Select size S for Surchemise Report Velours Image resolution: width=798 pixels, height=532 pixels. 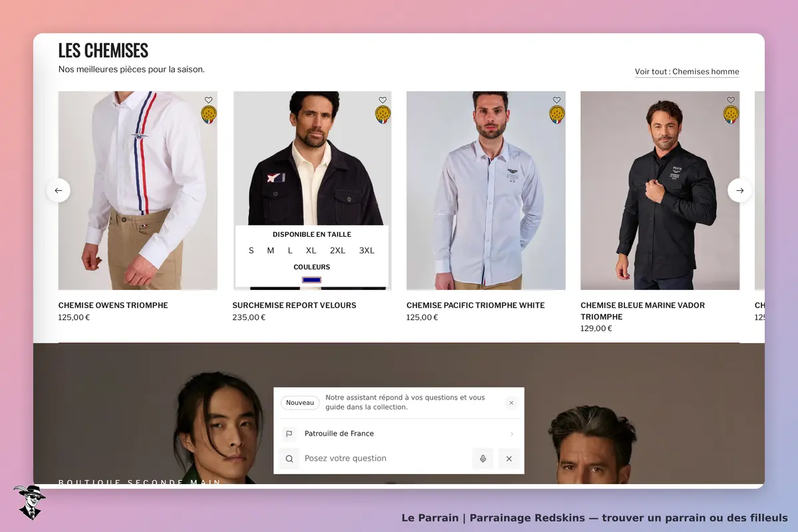tap(251, 251)
